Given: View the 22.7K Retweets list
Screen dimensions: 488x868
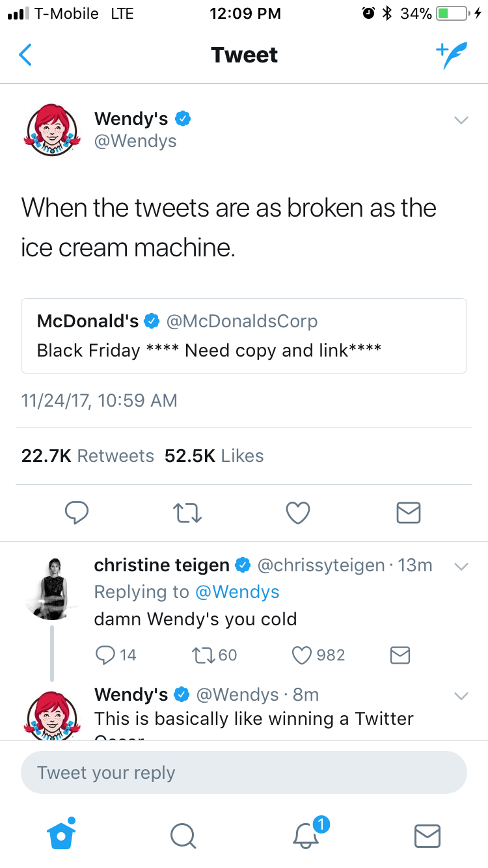Looking at the screenshot, I should pyautogui.click(x=88, y=455).
